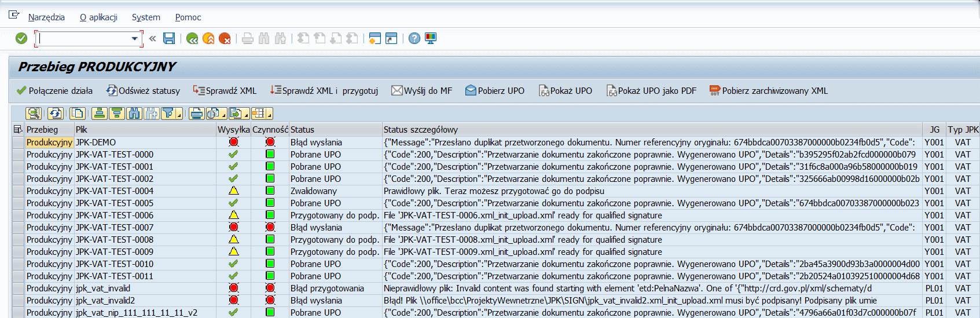This screenshot has width=980, height=318.
Task: Click the grid Refresh icon
Action: (56, 113)
